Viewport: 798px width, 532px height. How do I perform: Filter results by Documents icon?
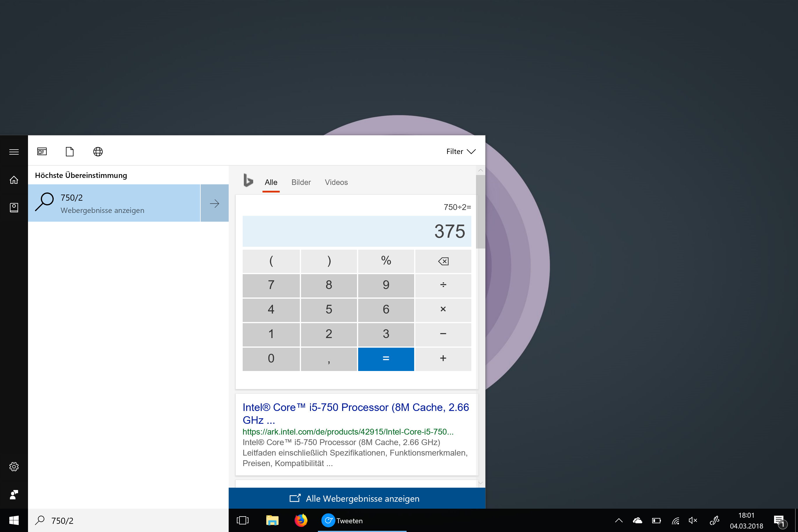pyautogui.click(x=69, y=151)
